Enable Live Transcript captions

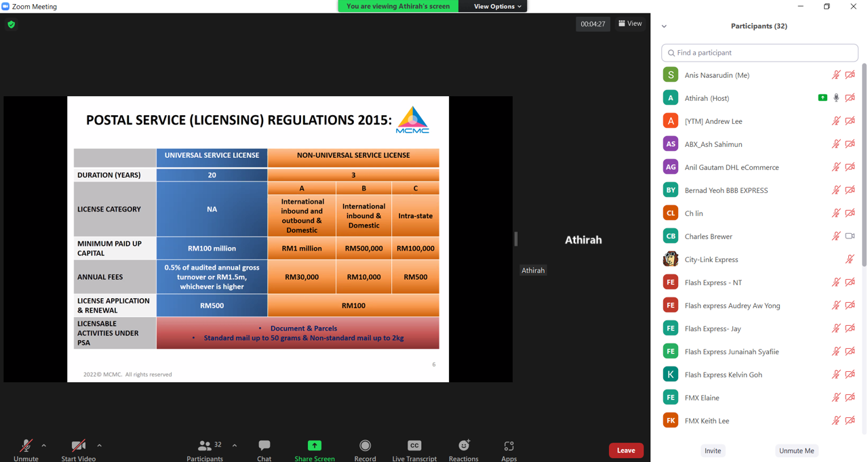click(414, 446)
